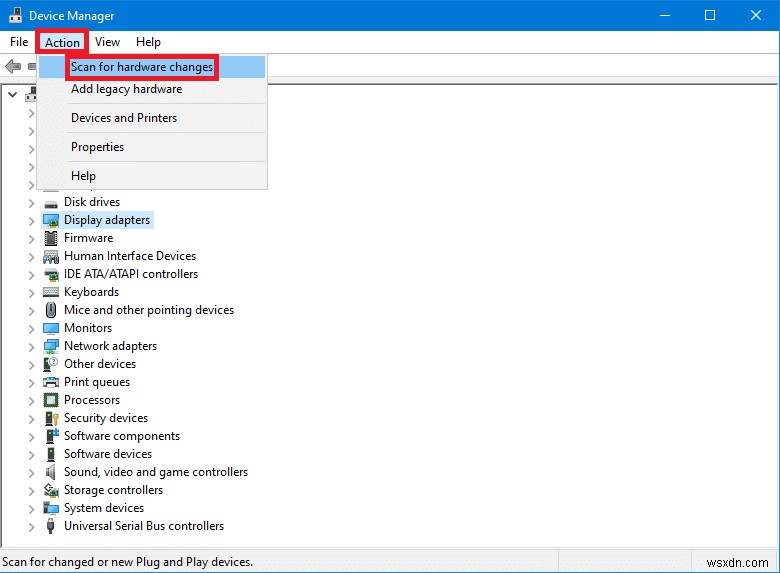This screenshot has height=573, width=780.
Task: Select the Display adapters label
Action: (107, 220)
